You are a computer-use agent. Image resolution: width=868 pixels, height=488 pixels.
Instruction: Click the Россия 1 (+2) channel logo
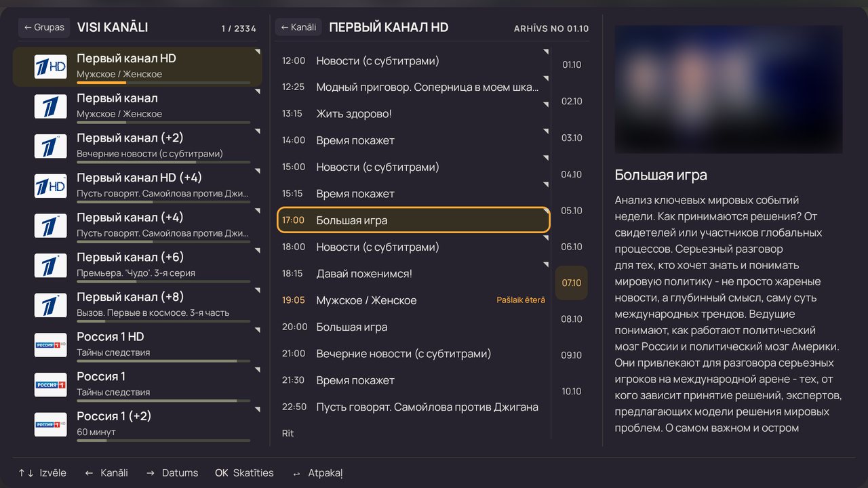coord(51,424)
